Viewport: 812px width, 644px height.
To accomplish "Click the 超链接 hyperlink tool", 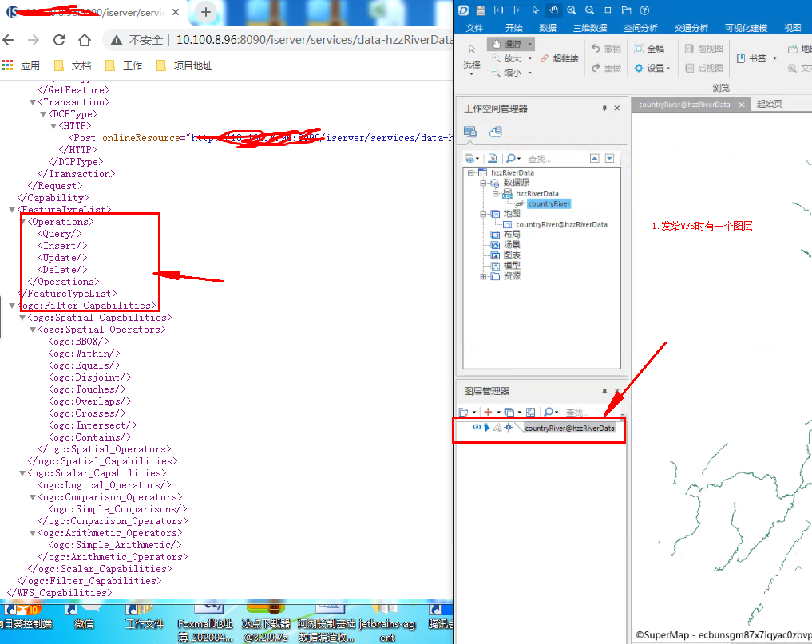I will [559, 58].
